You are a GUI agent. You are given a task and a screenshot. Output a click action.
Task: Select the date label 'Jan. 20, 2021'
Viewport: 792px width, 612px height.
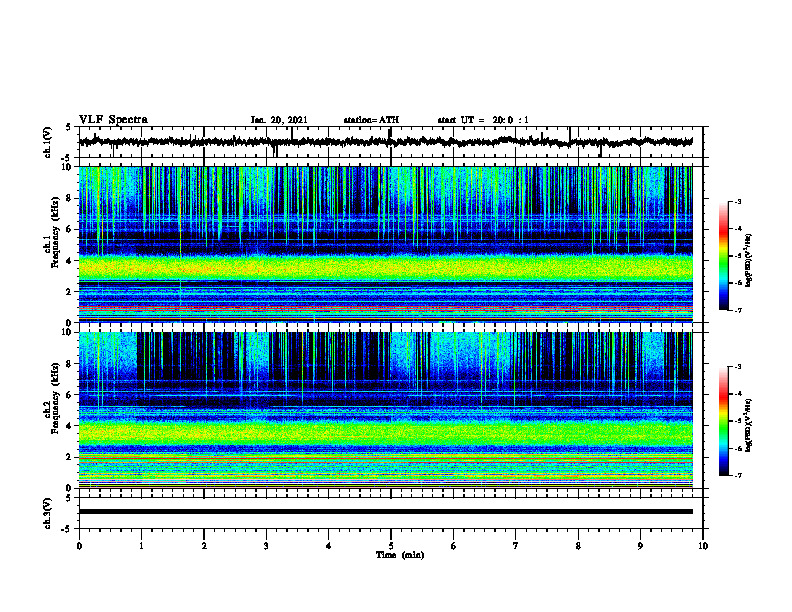point(279,120)
